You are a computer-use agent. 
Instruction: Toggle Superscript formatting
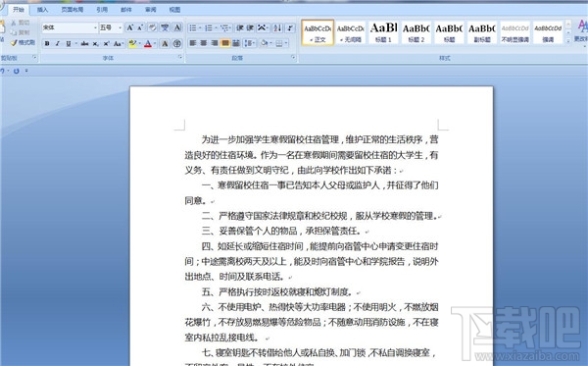[x=106, y=43]
